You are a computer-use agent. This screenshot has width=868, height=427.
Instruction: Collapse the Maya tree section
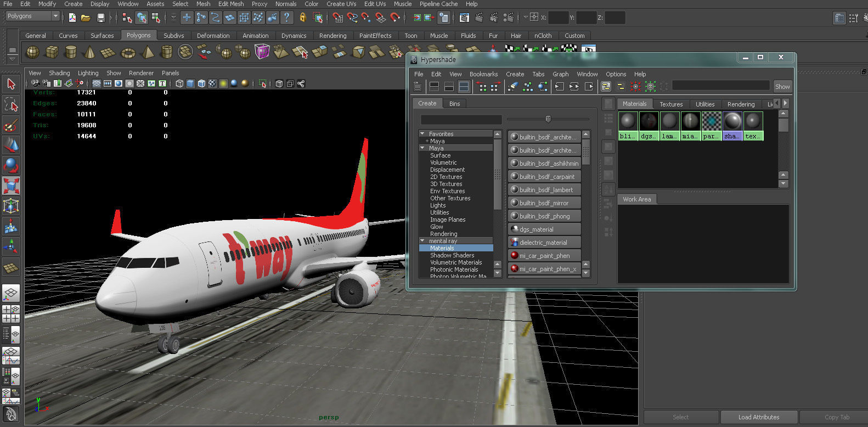pyautogui.click(x=422, y=148)
